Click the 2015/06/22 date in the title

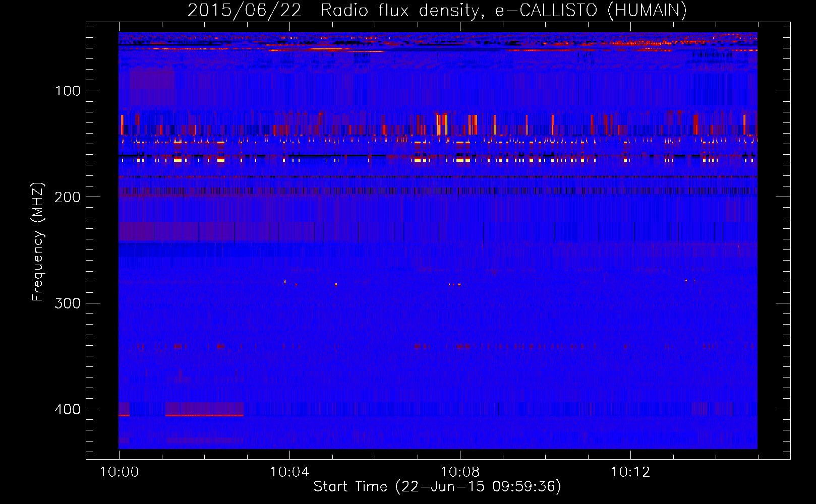(245, 10)
